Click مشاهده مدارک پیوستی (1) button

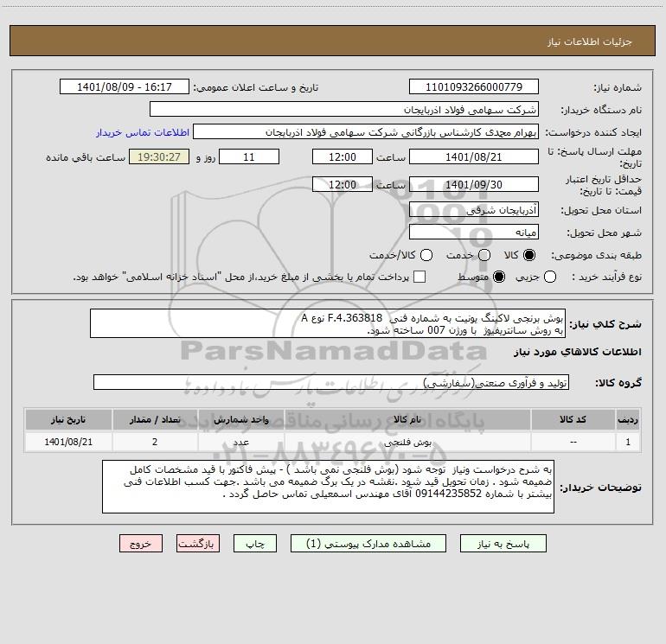pos(368,544)
